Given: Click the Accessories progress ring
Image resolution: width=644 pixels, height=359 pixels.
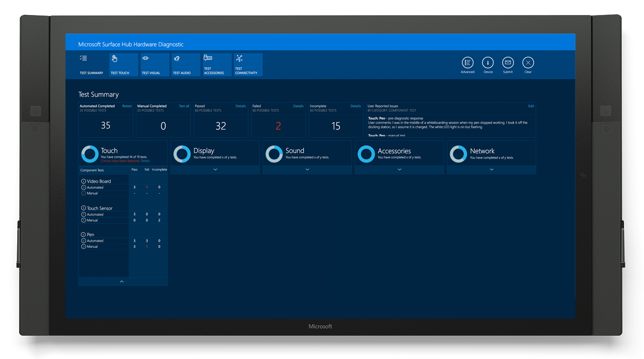Looking at the screenshot, I should coord(366,154).
